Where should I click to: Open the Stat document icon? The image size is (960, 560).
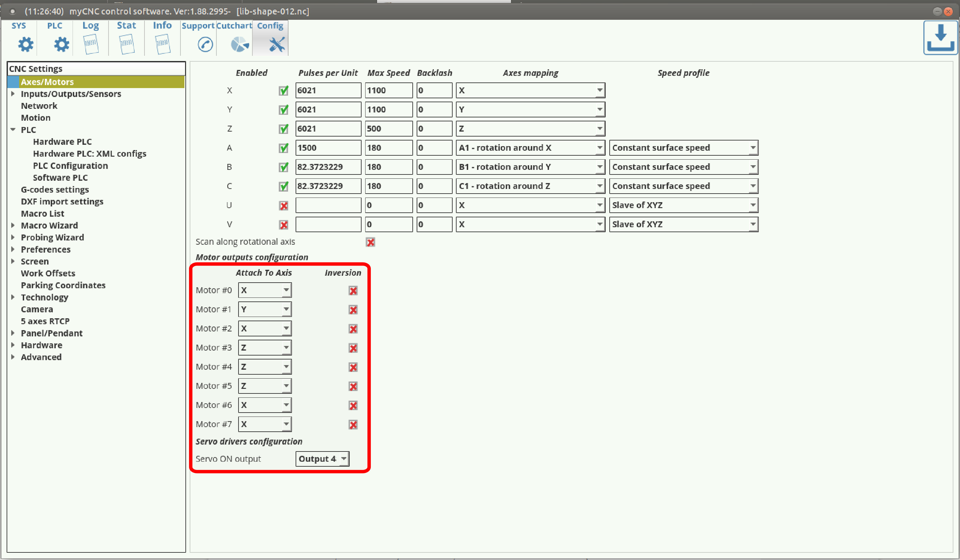coord(126,45)
